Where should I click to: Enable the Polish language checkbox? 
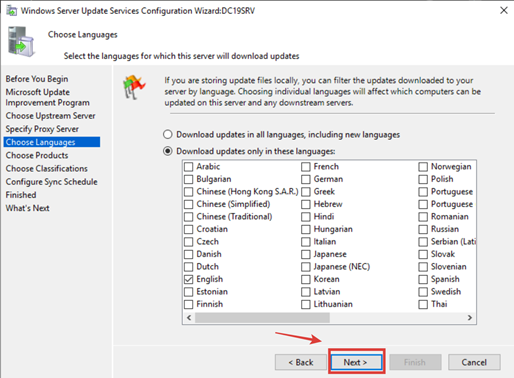[x=423, y=179]
